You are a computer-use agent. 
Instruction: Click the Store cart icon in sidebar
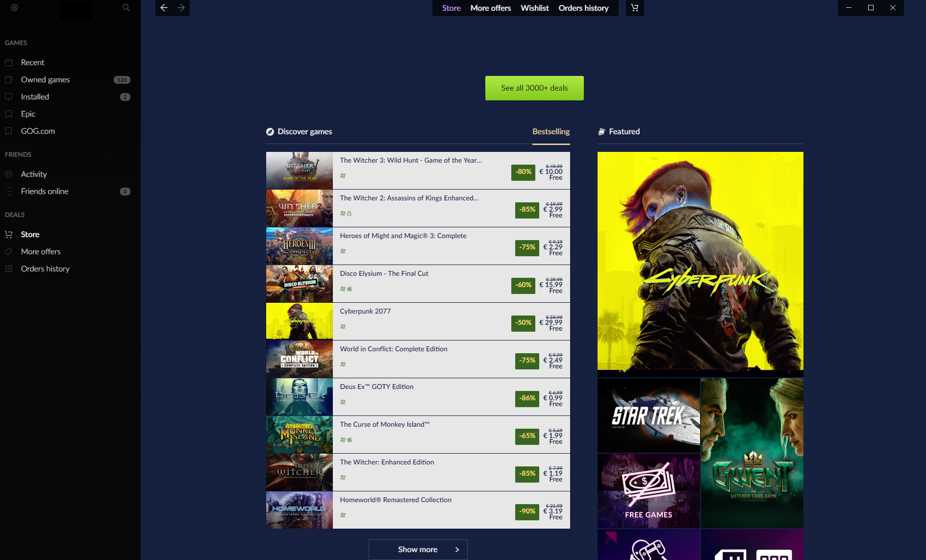[x=9, y=234]
